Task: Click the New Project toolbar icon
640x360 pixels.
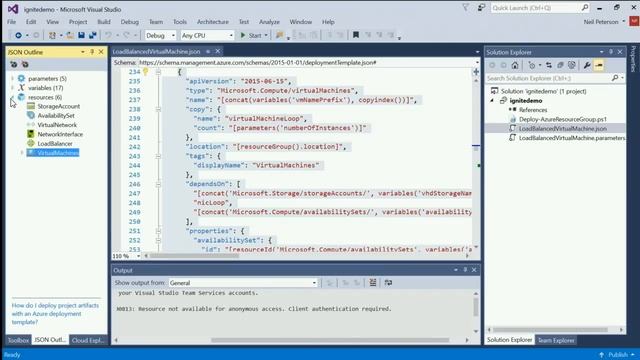Action: (x=52, y=36)
